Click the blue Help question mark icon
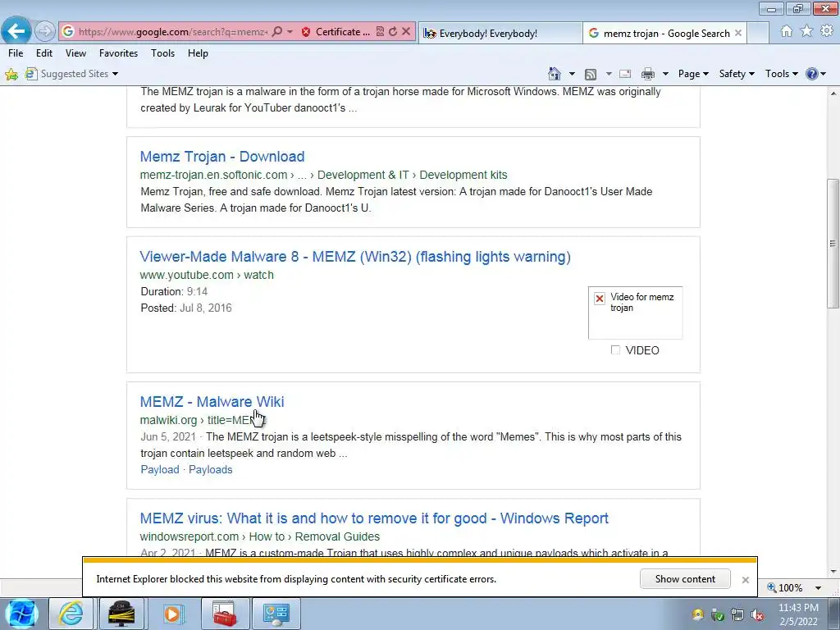The height and width of the screenshot is (630, 840). (811, 74)
